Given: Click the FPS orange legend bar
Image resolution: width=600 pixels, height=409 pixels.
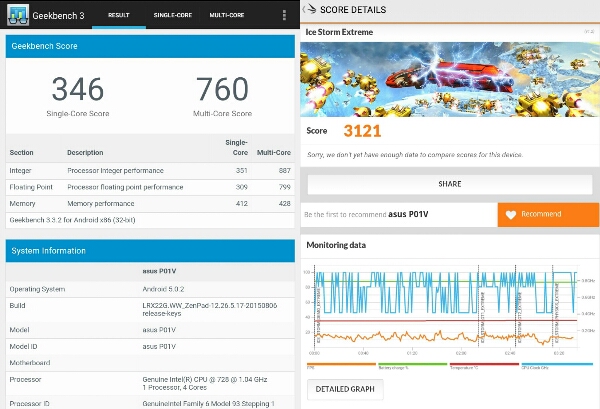Looking at the screenshot, I should [x=341, y=364].
